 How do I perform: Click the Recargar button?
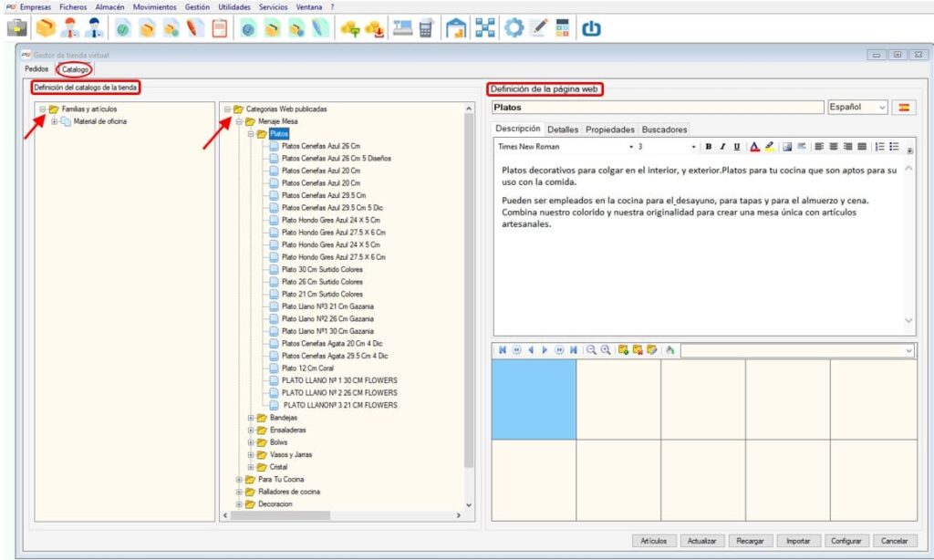(x=750, y=541)
